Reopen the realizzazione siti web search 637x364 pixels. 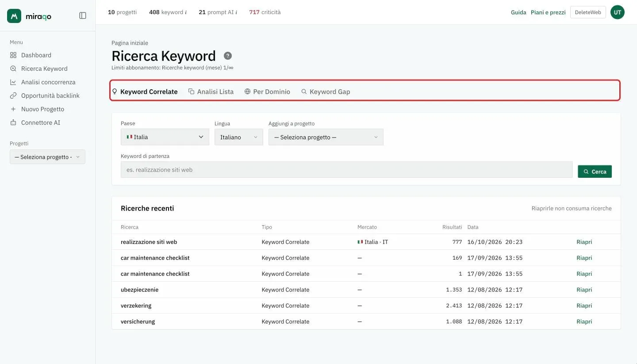tap(584, 242)
